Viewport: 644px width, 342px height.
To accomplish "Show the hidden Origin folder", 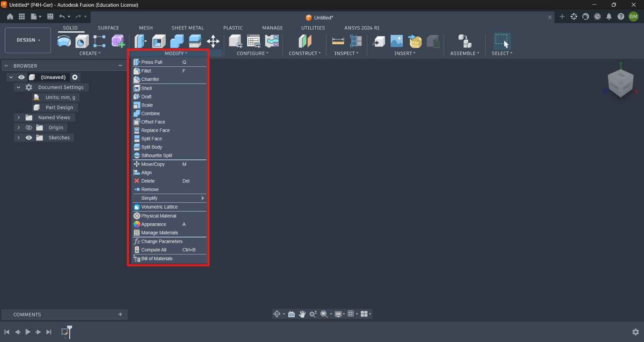I will click(x=29, y=128).
